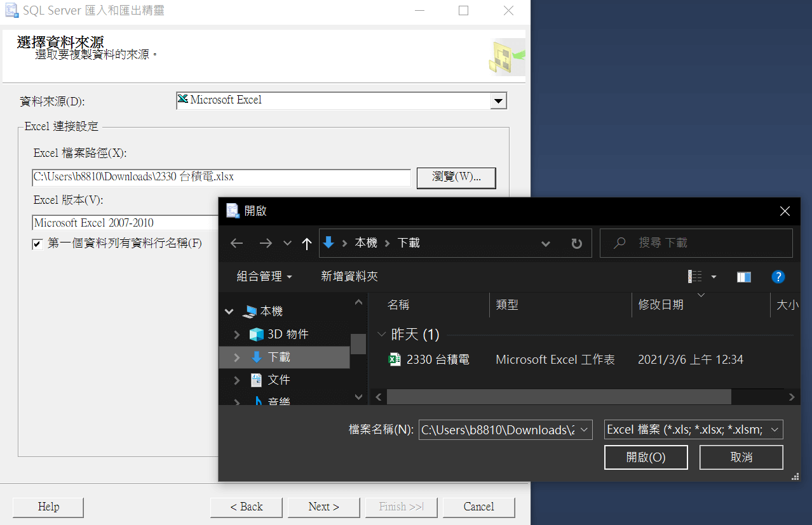812x525 pixels.
Task: Click the 取消 button
Action: click(741, 457)
